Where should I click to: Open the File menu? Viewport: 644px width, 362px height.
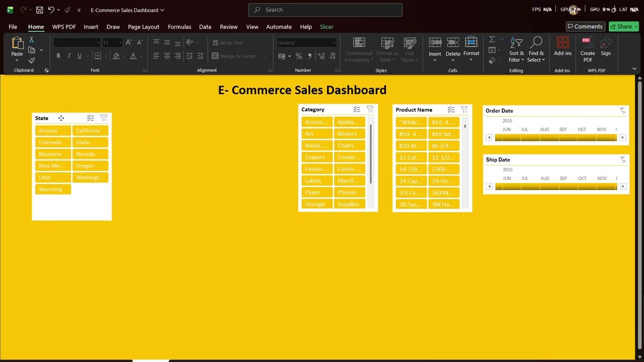tap(13, 27)
